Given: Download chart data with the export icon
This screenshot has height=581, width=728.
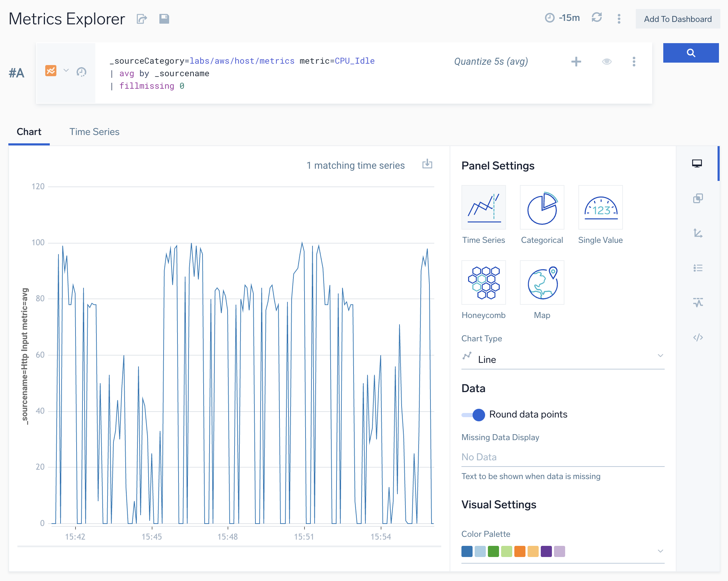Looking at the screenshot, I should coord(427,164).
